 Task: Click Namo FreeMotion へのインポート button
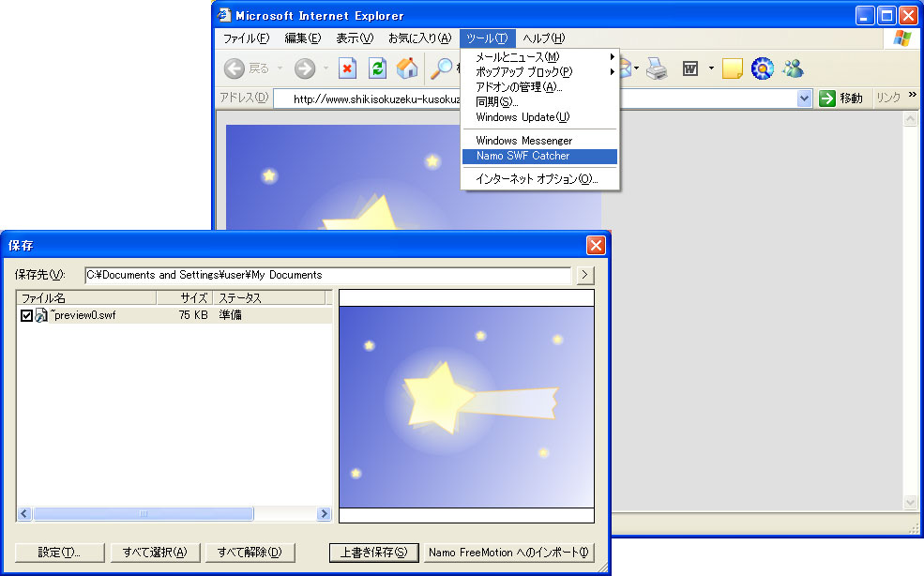(508, 553)
